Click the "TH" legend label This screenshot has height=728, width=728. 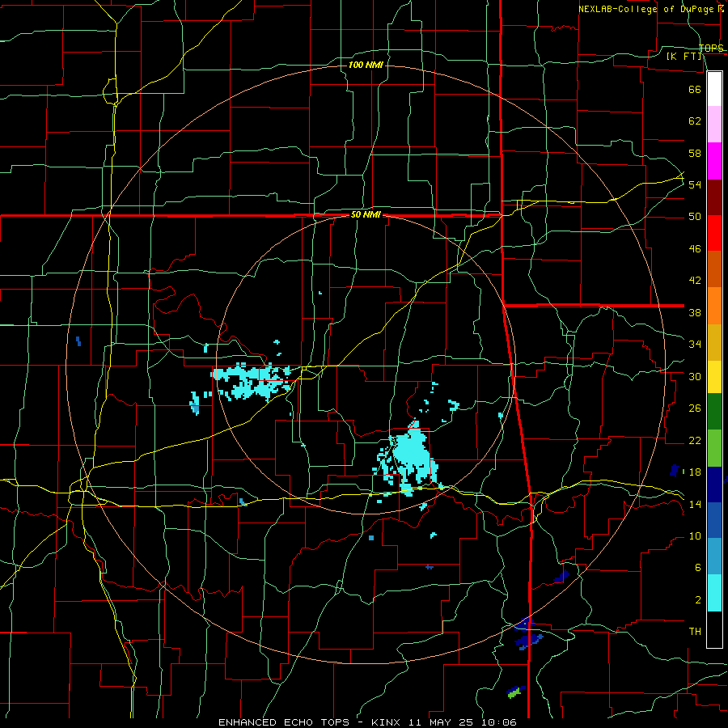coord(695,632)
